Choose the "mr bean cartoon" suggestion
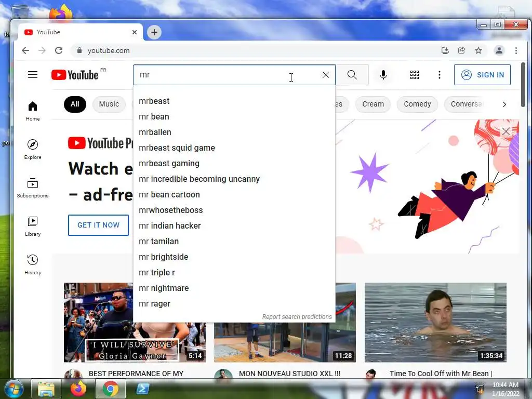Image resolution: width=532 pixels, height=399 pixels. pyautogui.click(x=234, y=195)
